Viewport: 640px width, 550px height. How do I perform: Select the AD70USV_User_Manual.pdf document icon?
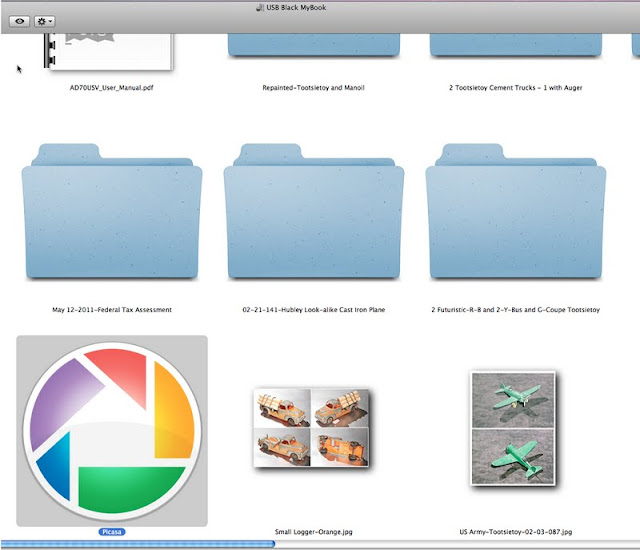tap(109, 52)
